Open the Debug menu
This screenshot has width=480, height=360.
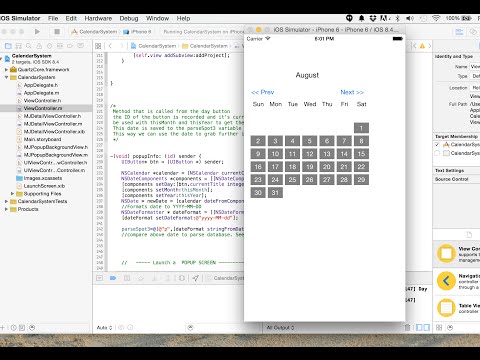[x=129, y=18]
